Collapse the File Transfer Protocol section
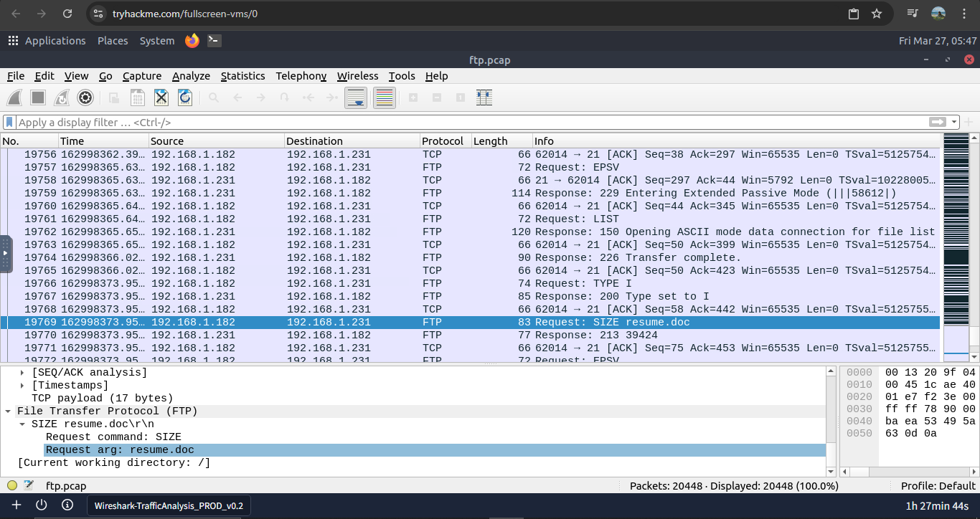The width and height of the screenshot is (980, 519). (8, 411)
